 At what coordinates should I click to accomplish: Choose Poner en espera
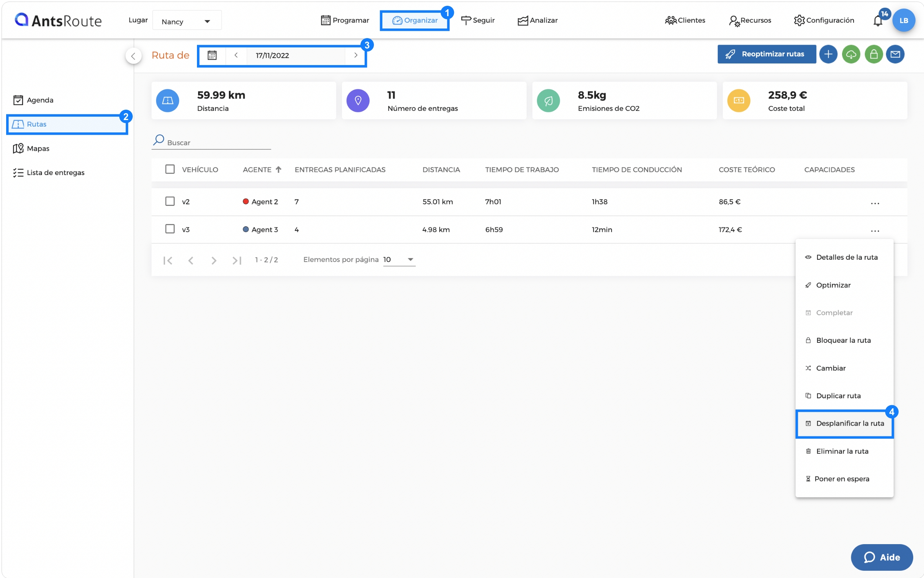coord(844,479)
